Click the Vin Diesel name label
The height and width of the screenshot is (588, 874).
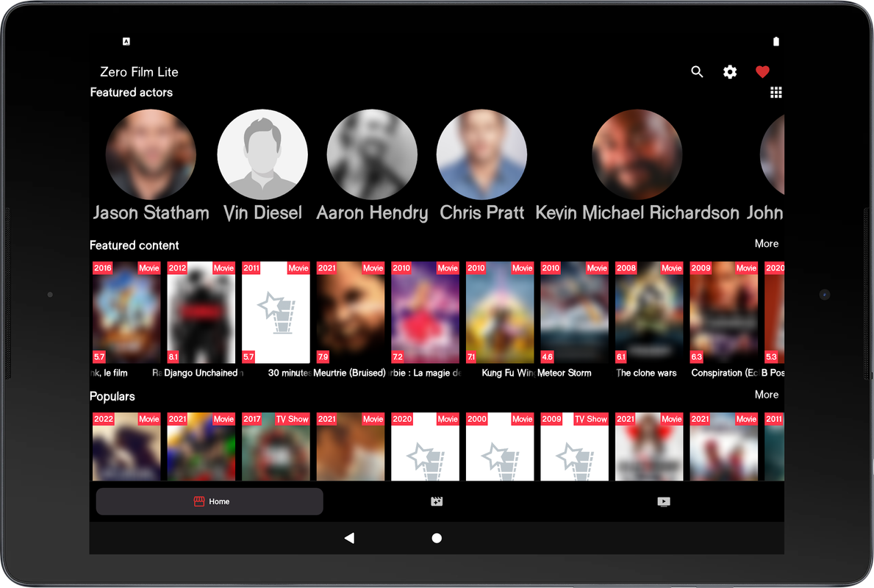[x=262, y=213]
